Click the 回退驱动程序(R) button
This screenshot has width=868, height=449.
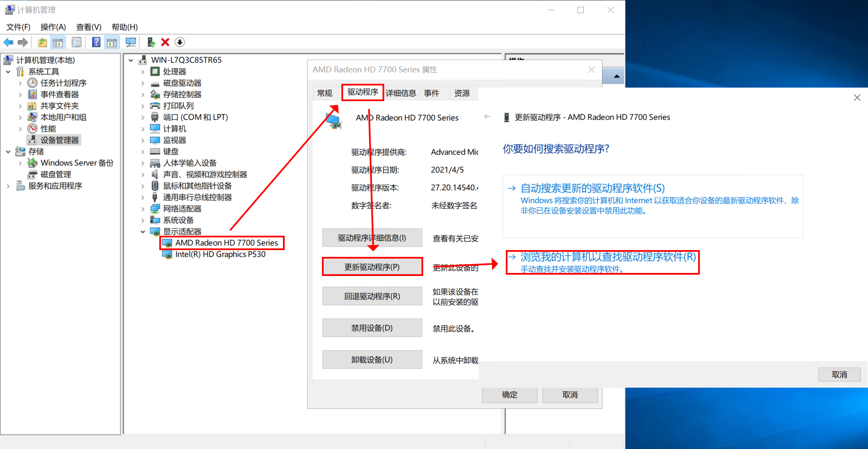(372, 296)
